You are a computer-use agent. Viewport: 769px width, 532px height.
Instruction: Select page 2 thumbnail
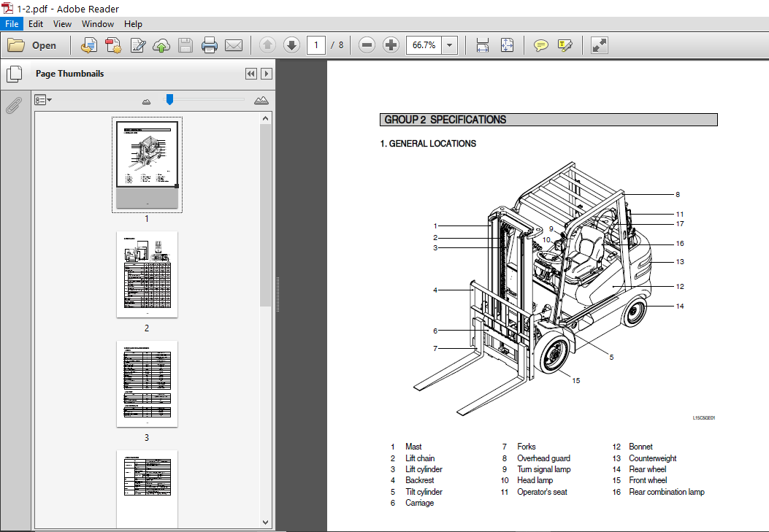pyautogui.click(x=147, y=274)
